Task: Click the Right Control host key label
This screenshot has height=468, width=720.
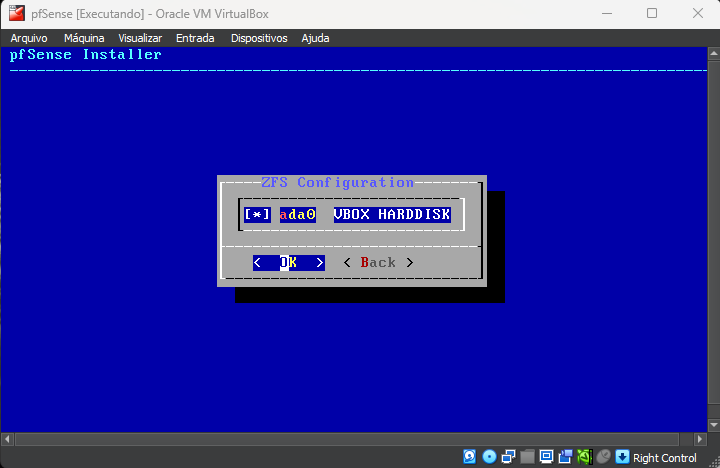Action: [x=664, y=458]
